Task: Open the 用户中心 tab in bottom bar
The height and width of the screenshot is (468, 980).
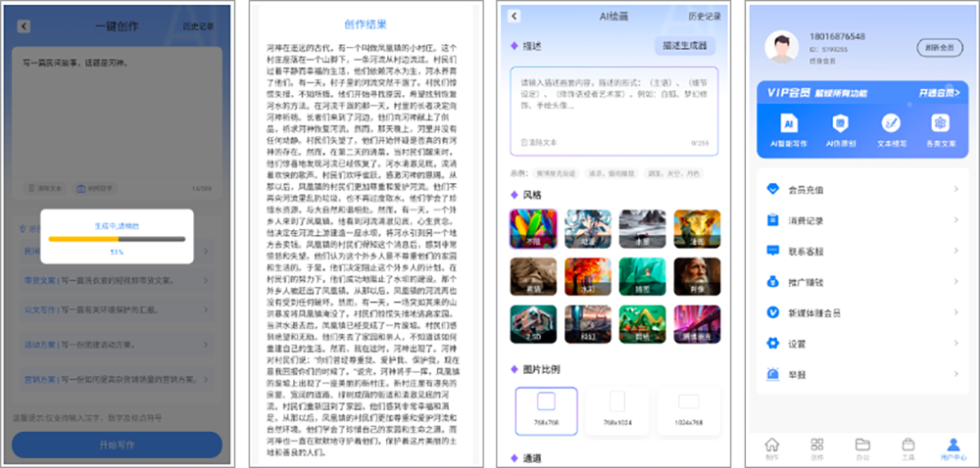Action: tap(954, 448)
